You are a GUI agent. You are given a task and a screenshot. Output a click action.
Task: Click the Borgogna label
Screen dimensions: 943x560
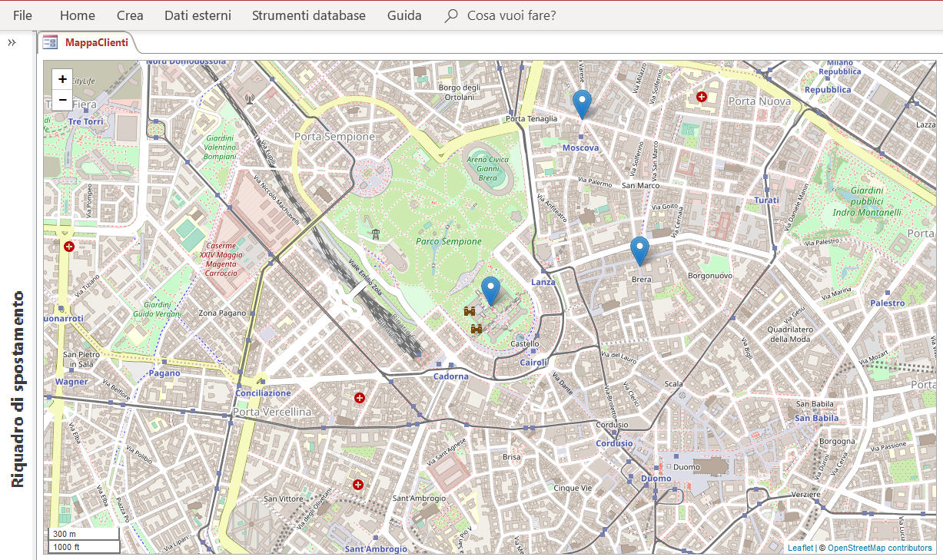(838, 442)
